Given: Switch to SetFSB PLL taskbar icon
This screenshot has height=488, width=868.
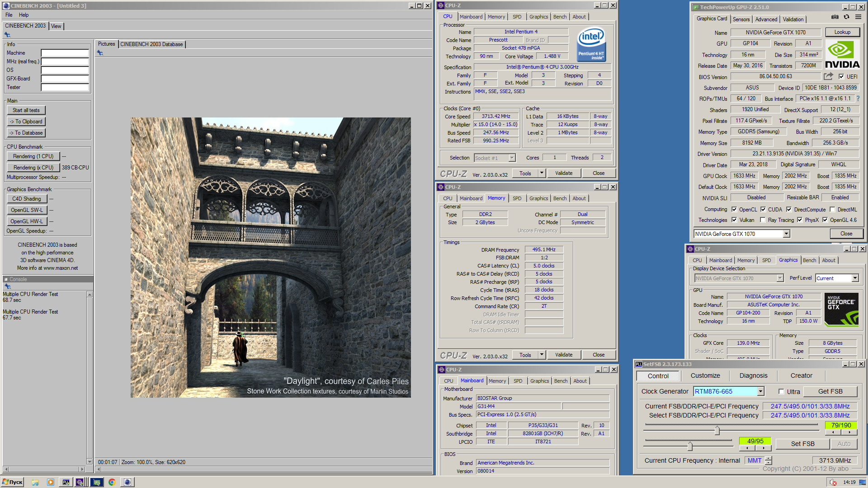Looking at the screenshot, I should pyautogui.click(x=66, y=482).
